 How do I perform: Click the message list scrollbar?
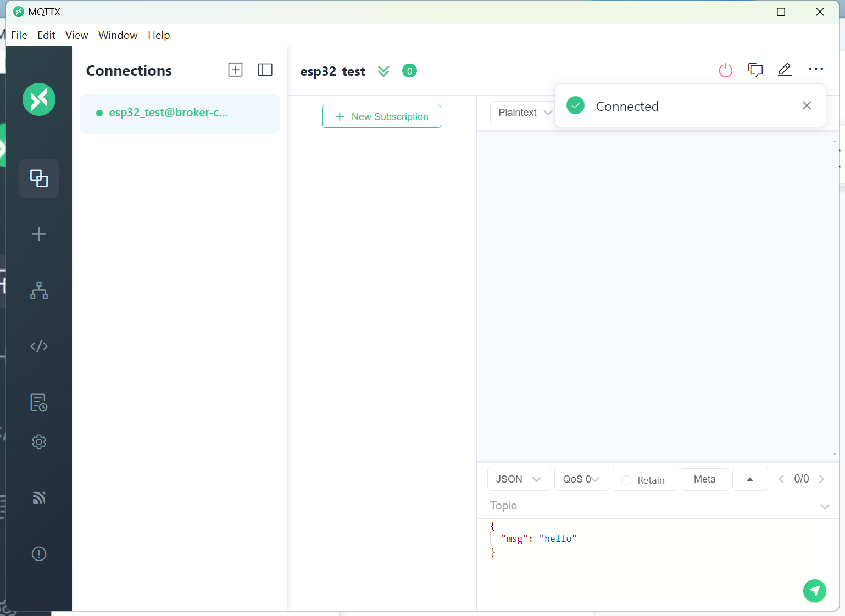(x=835, y=298)
